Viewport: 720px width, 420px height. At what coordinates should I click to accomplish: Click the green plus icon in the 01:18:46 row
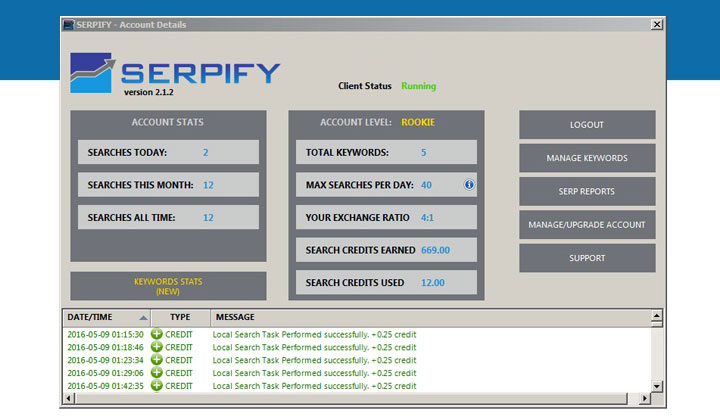[x=157, y=347]
